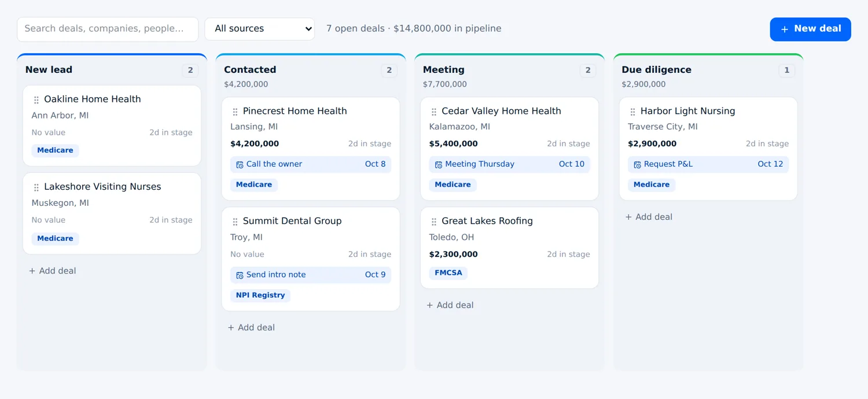
Task: Click calendar icon on Send intro note task
Action: tap(240, 275)
